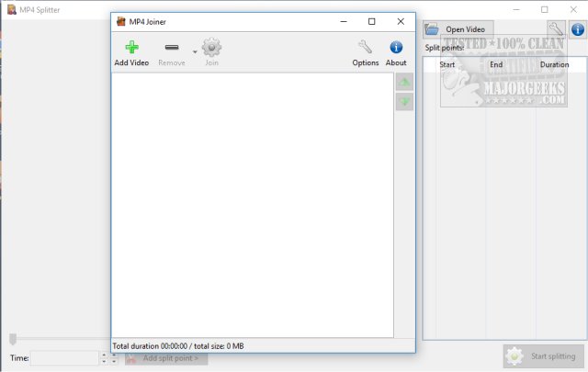Click the video position slider handle
Viewport: 588px width, 372px height.
[13, 339]
